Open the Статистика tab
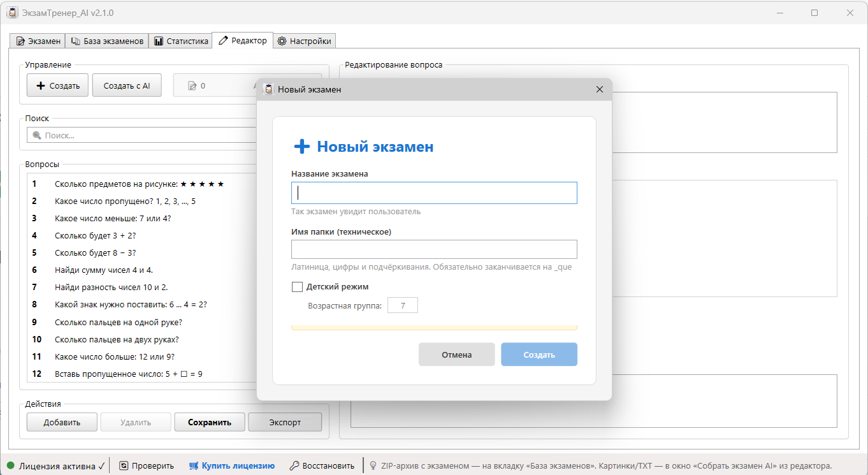The height and width of the screenshot is (475, 868). [180, 41]
